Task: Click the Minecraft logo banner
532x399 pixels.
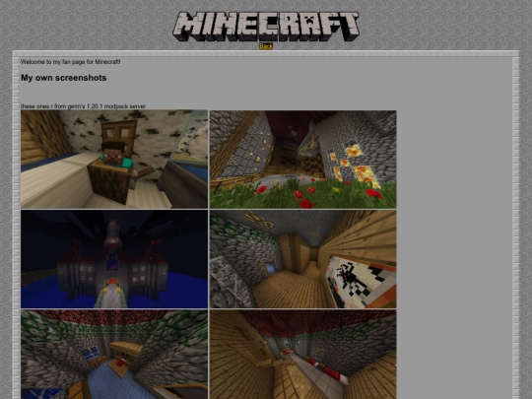Action: [x=266, y=27]
